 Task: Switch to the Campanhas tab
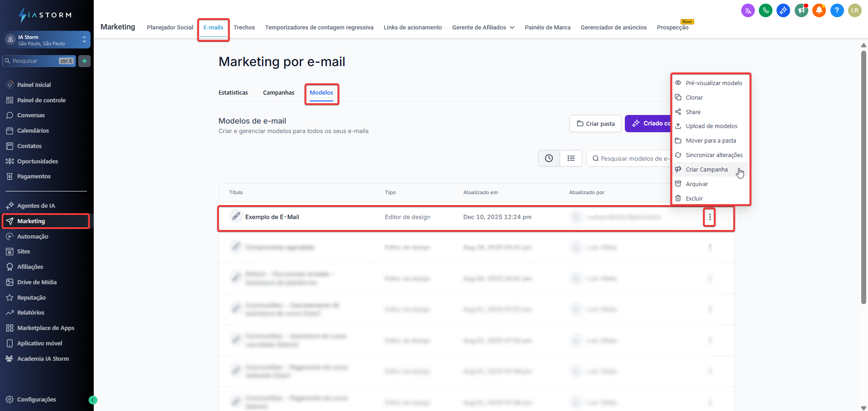tap(278, 93)
